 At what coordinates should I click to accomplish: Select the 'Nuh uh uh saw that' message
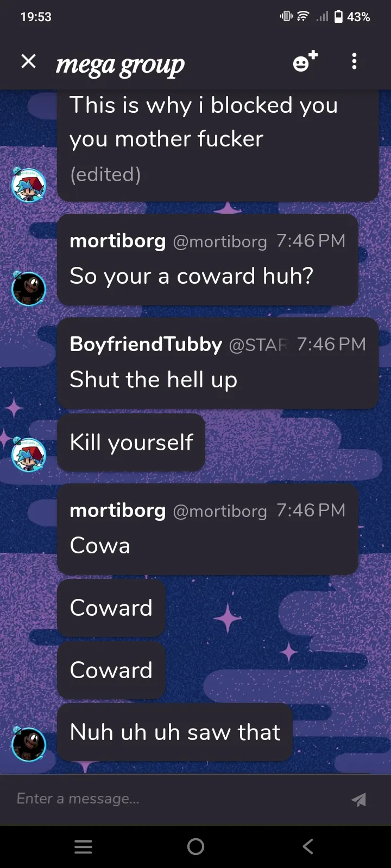point(175,732)
